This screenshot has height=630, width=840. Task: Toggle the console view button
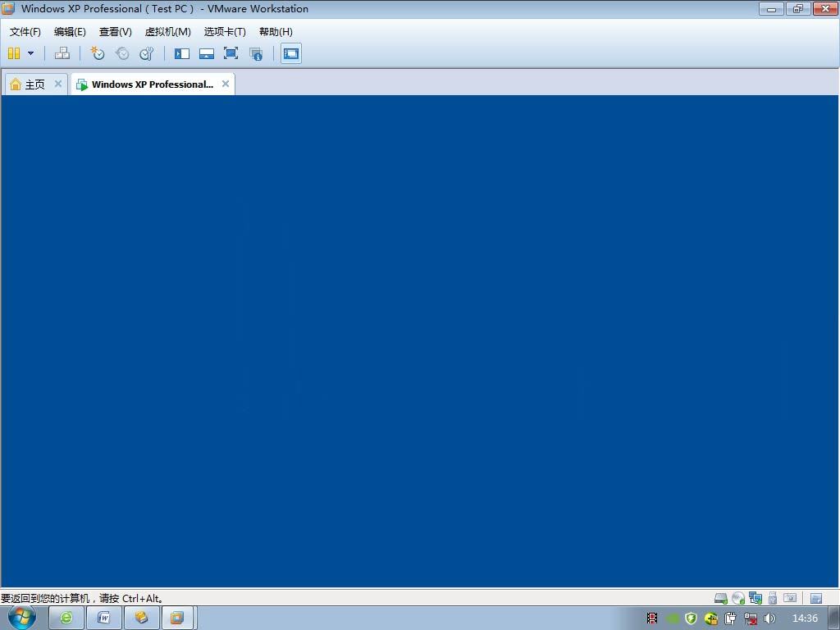(x=291, y=53)
